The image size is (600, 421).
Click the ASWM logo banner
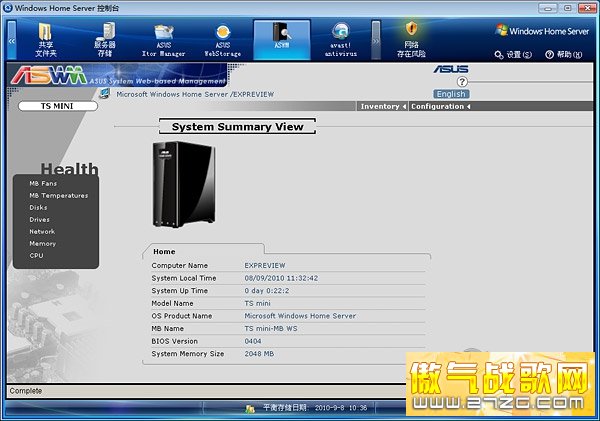coord(118,75)
